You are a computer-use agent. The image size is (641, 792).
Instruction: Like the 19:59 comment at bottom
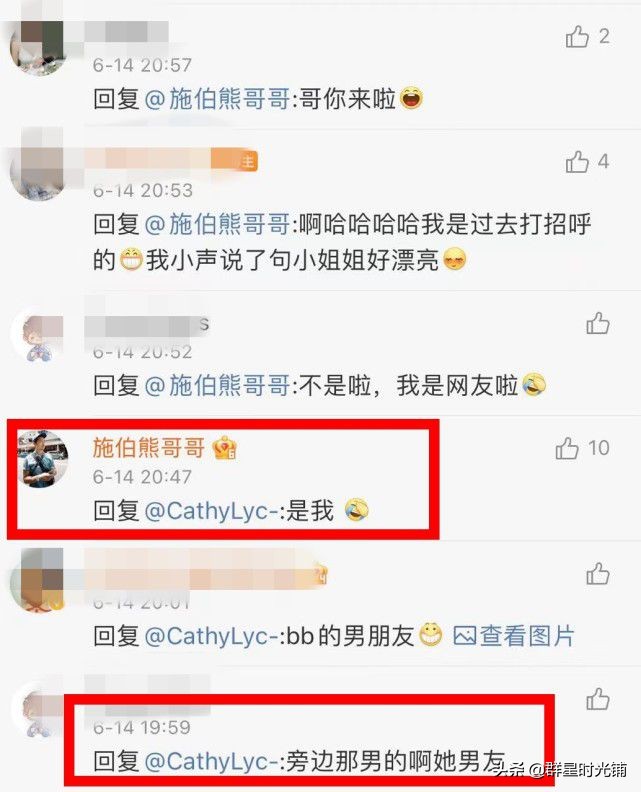point(598,699)
